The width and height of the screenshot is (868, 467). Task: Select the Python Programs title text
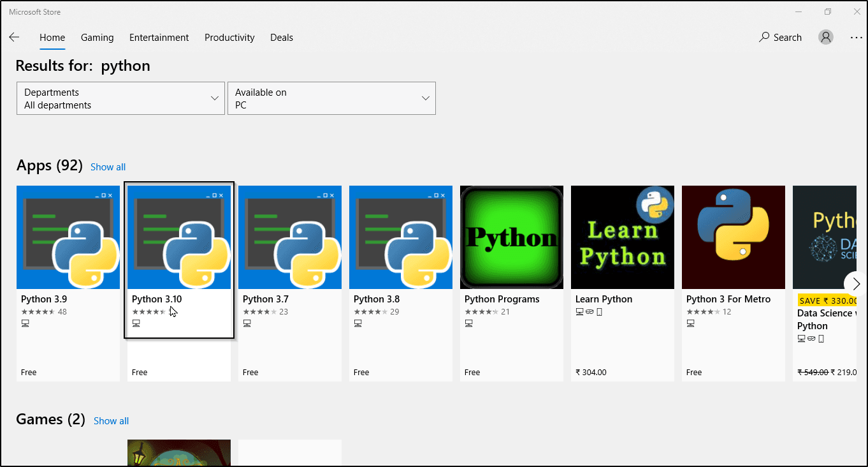[x=502, y=299]
